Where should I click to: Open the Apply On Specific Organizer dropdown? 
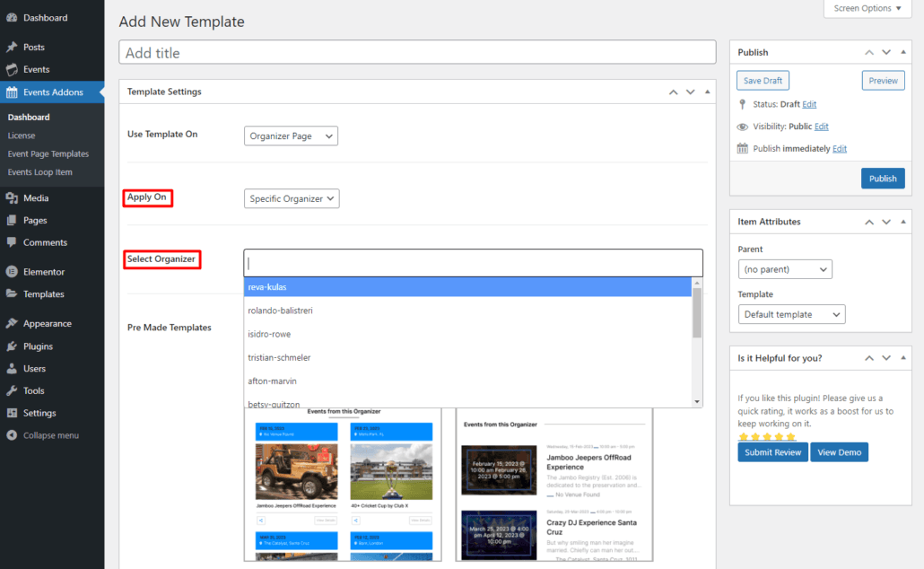[x=292, y=199]
